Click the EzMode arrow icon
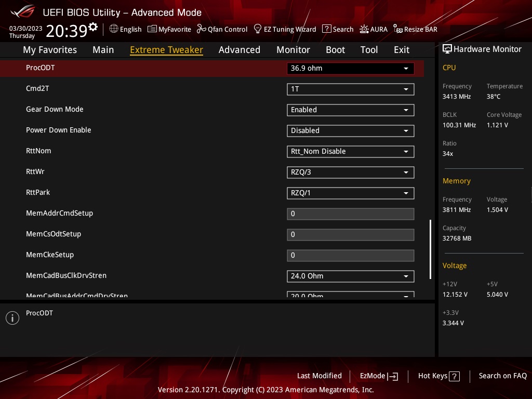This screenshot has width=532, height=399. click(393, 376)
